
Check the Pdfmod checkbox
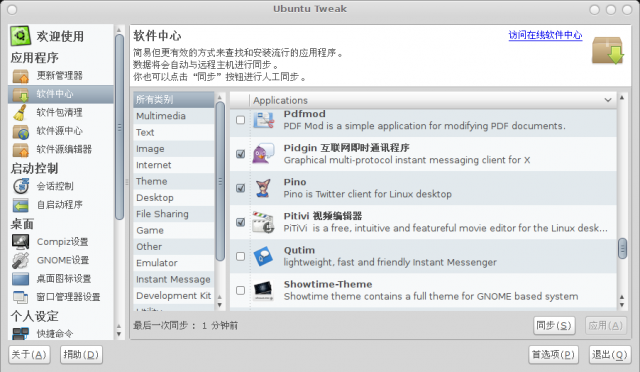240,120
